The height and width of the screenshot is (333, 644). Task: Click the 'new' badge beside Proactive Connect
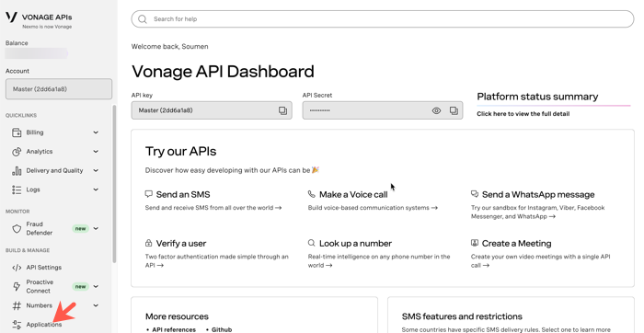81,287
